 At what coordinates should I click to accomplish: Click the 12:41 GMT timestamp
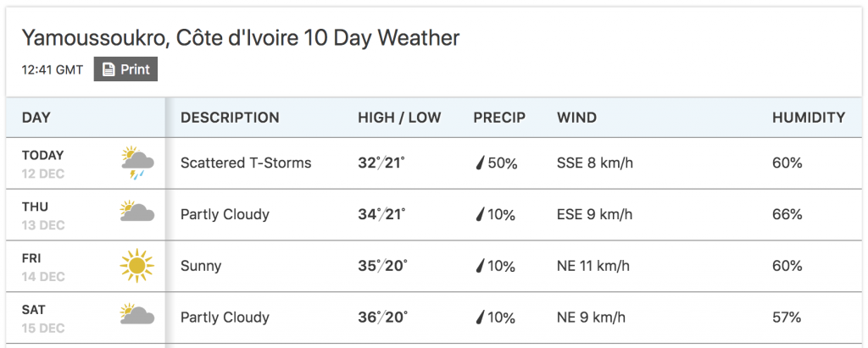coord(52,69)
